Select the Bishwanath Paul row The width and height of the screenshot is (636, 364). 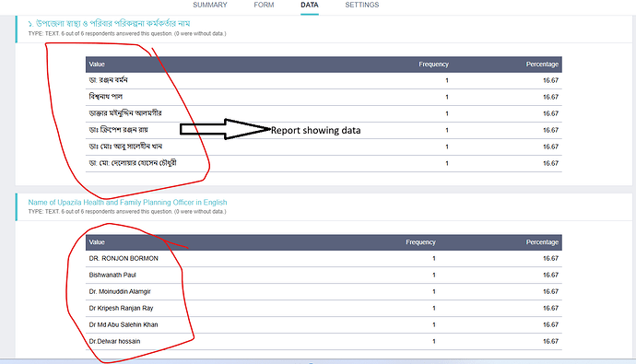pyautogui.click(x=324, y=276)
